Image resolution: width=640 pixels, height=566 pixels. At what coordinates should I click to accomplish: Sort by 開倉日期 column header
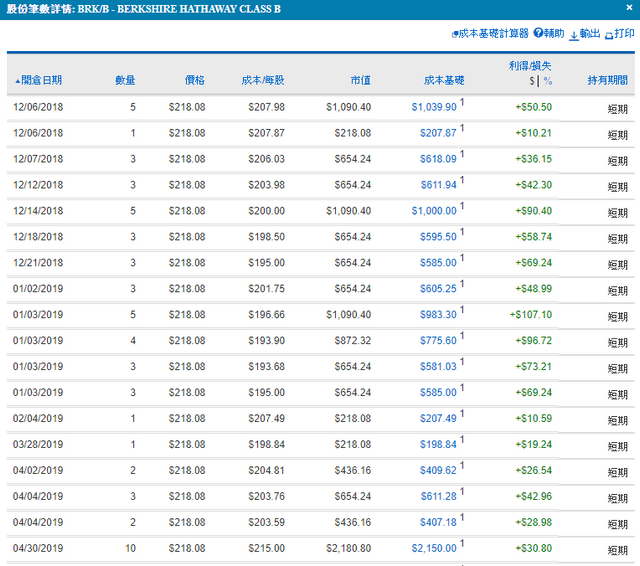[x=38, y=80]
